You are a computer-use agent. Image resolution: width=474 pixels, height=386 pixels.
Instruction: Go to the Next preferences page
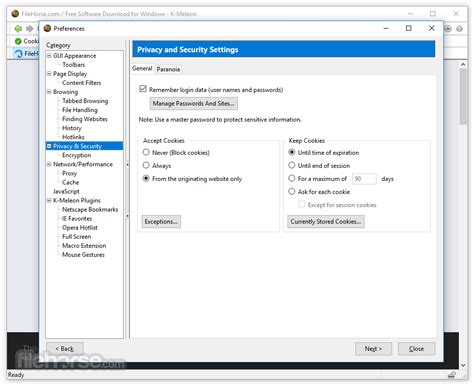coord(373,349)
